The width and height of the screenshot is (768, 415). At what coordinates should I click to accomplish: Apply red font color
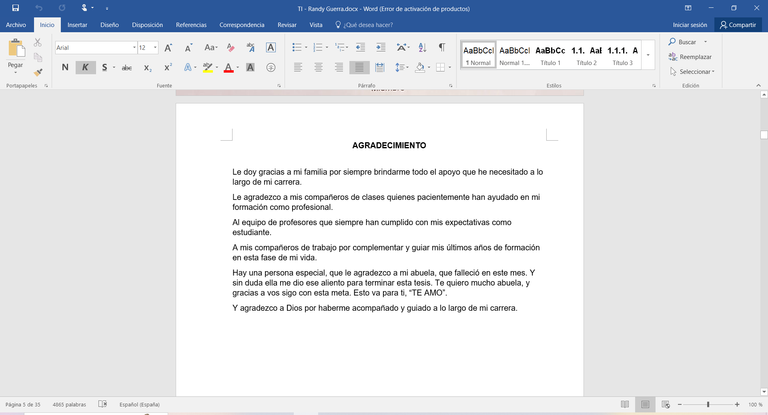228,68
